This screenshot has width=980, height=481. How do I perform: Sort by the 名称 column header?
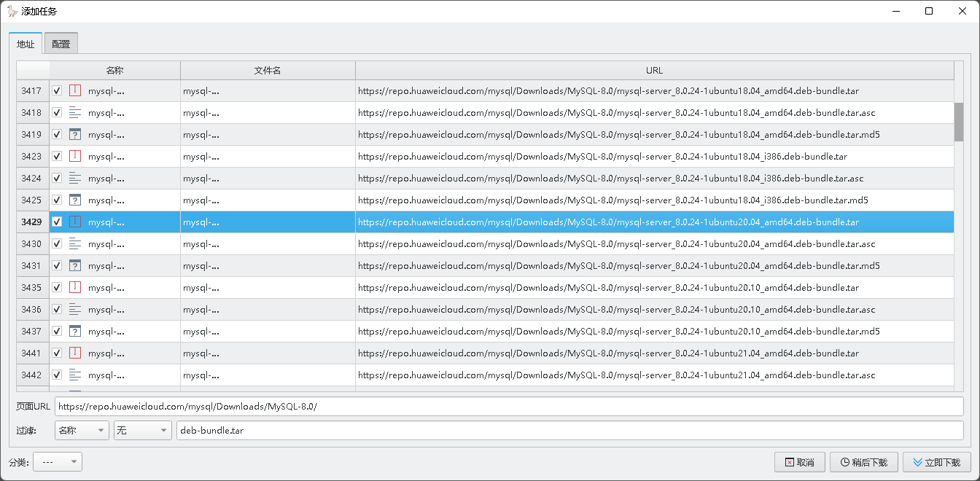(114, 71)
